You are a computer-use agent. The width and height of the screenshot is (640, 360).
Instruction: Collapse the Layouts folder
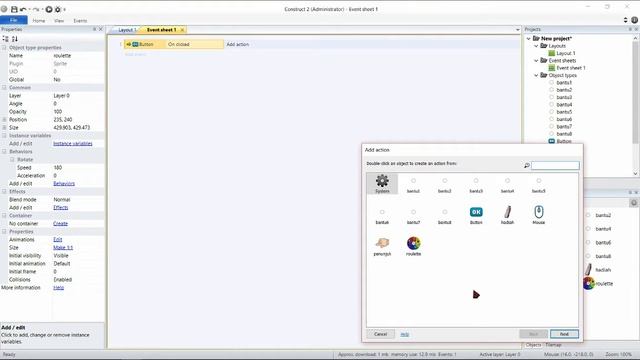tap(536, 46)
